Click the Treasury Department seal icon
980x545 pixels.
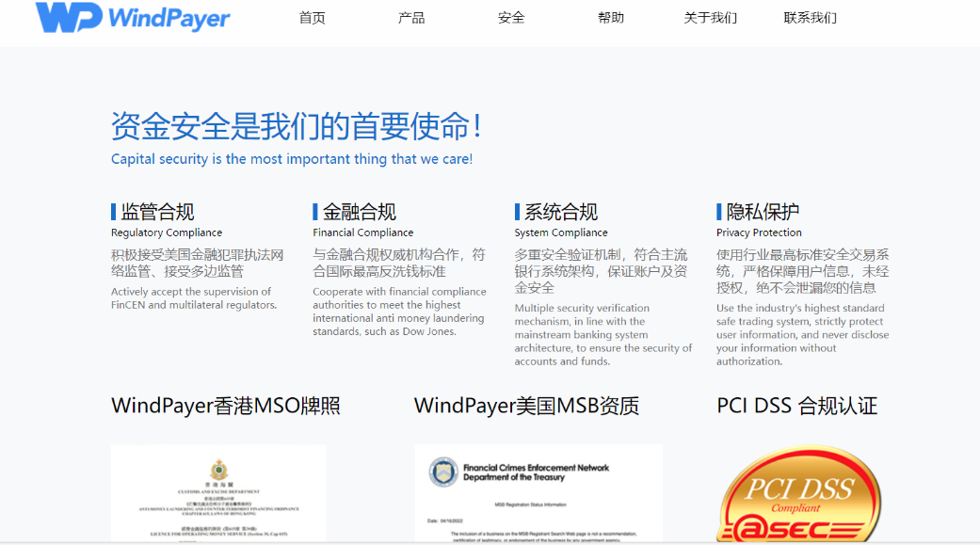443,472
